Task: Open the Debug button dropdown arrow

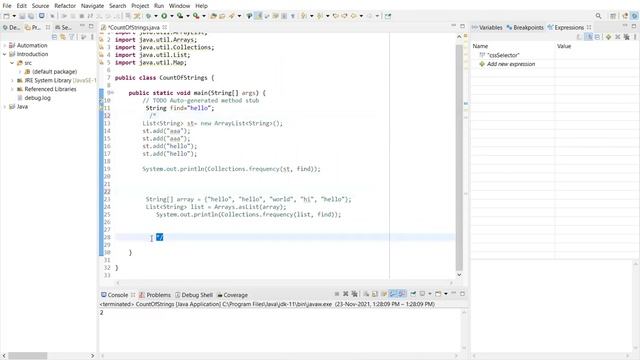Action: 156,16
